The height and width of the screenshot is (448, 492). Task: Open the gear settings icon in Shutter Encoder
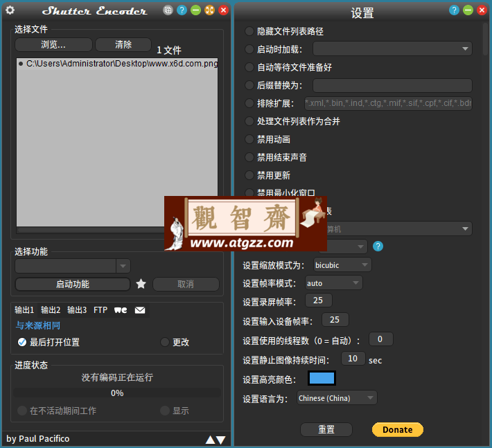10,10
